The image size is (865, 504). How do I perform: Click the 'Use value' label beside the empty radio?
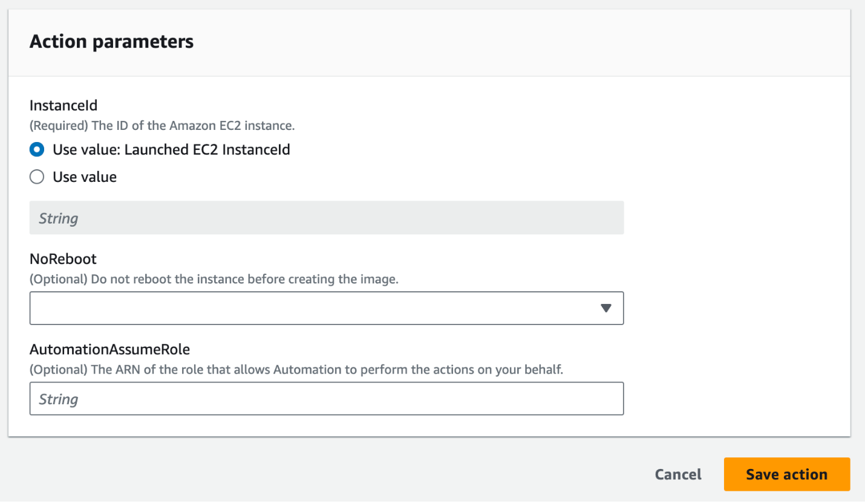(85, 177)
